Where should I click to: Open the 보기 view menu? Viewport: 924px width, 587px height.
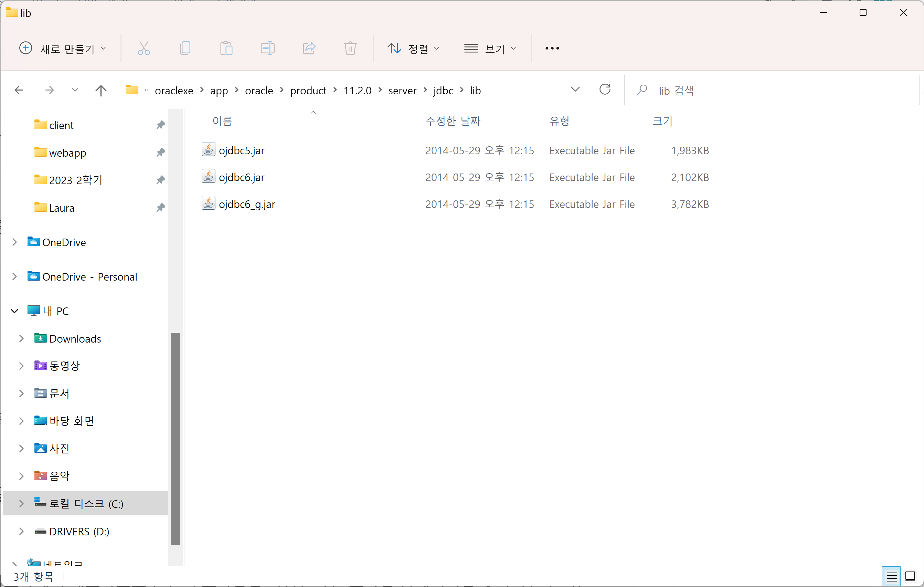[x=490, y=49]
